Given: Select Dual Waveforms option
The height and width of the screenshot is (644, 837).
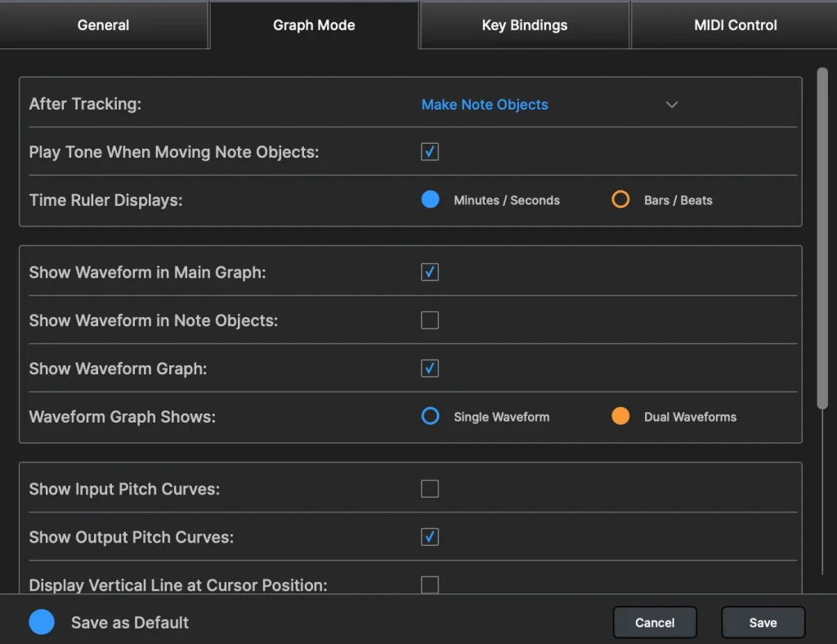Looking at the screenshot, I should pyautogui.click(x=620, y=416).
